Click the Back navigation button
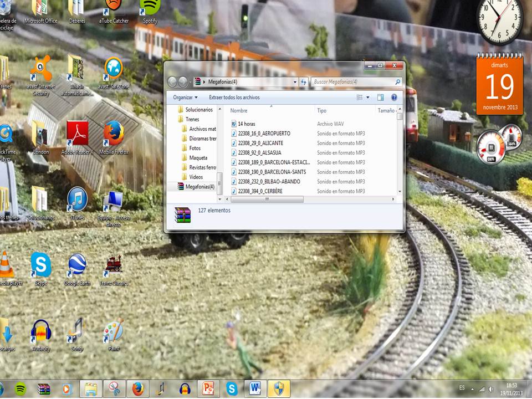The width and height of the screenshot is (532, 399). [x=172, y=82]
